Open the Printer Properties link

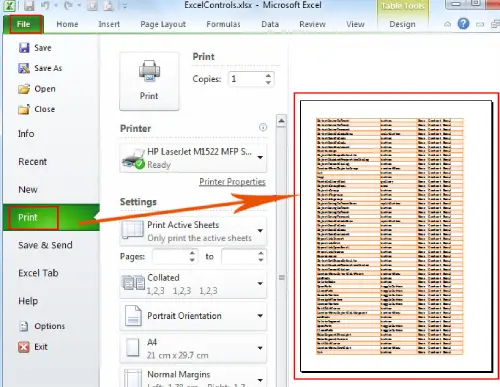(x=232, y=182)
